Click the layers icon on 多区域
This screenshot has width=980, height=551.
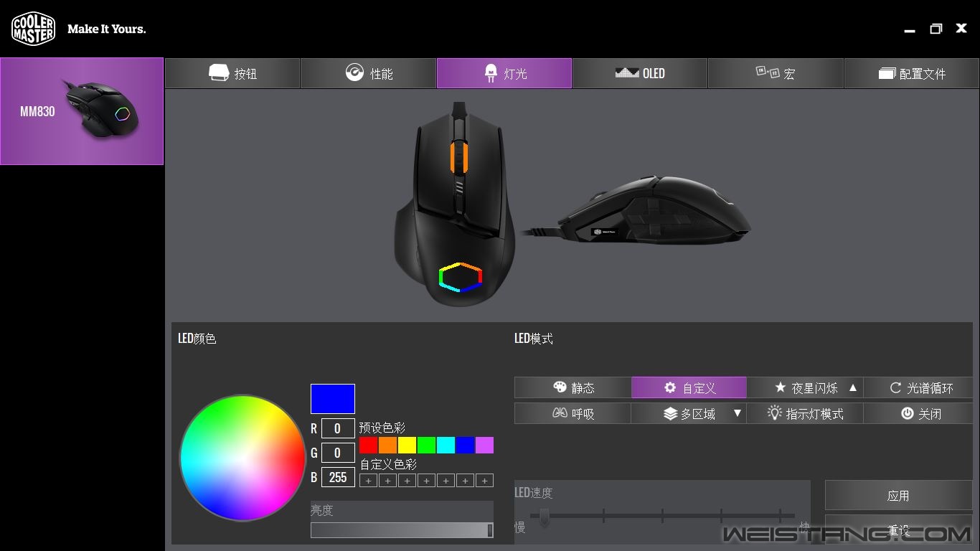click(670, 414)
